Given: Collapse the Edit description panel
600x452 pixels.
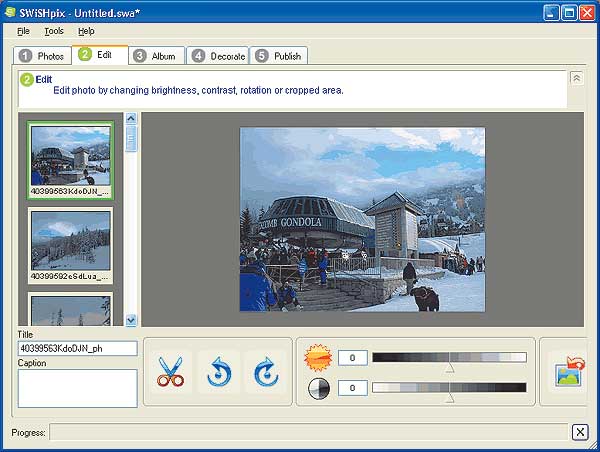Looking at the screenshot, I should (576, 77).
